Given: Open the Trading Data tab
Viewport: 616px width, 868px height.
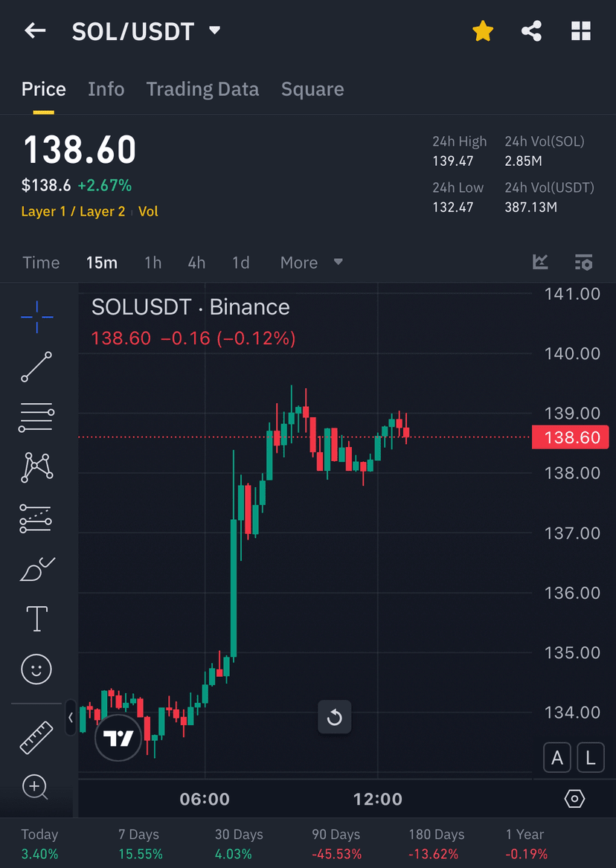Looking at the screenshot, I should (202, 89).
